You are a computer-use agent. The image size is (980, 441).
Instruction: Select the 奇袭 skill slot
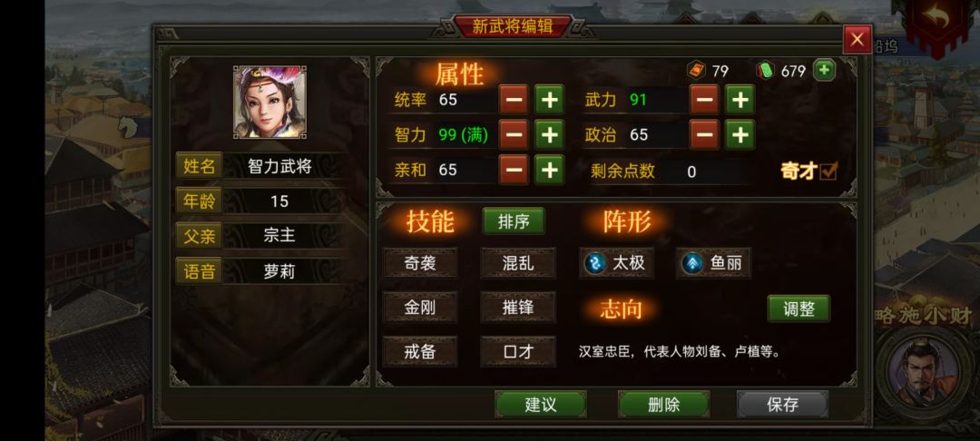click(420, 263)
